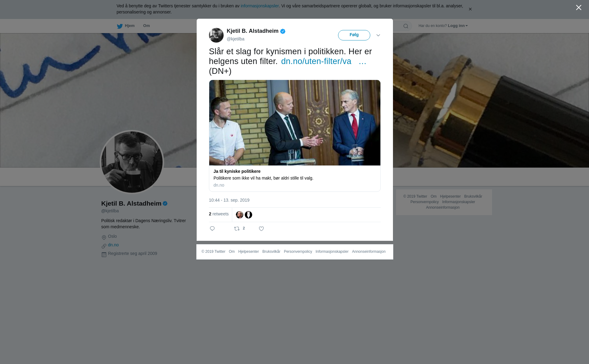
Task: Like the tweet with the heart icon
Action: click(261, 229)
